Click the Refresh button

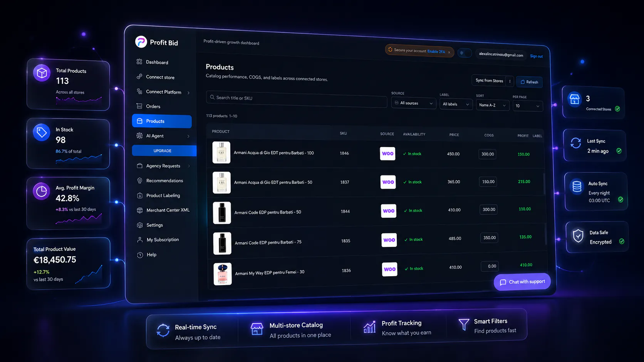coord(529,82)
